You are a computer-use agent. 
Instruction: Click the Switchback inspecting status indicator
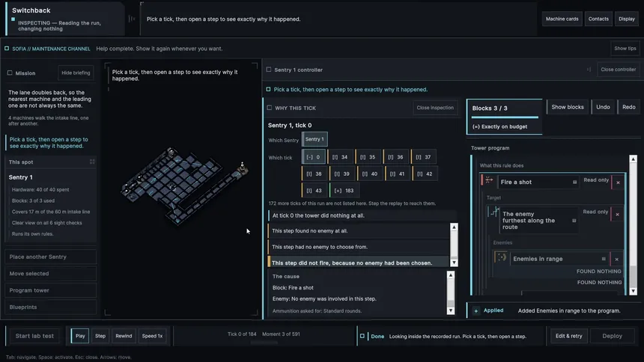tap(13, 19)
